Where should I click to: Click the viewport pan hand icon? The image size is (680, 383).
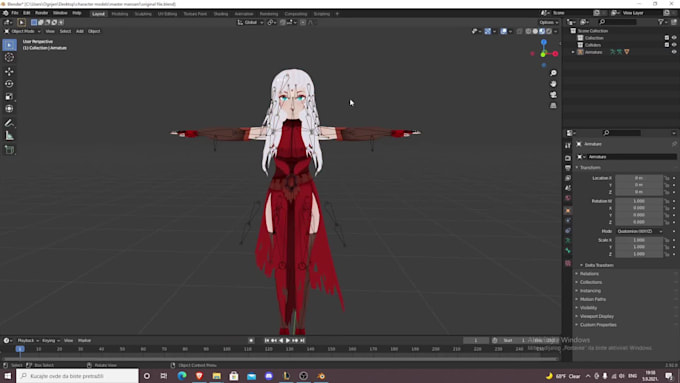pos(553,84)
